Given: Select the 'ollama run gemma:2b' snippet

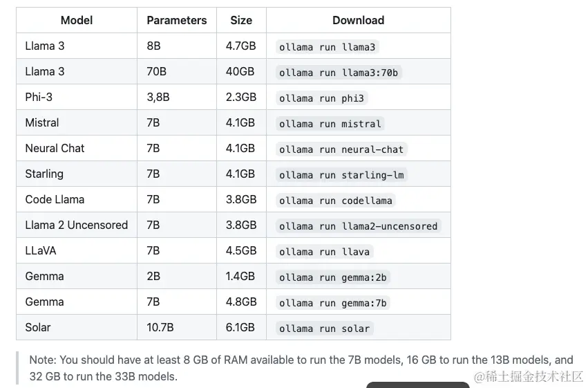Looking at the screenshot, I should click(x=332, y=277).
